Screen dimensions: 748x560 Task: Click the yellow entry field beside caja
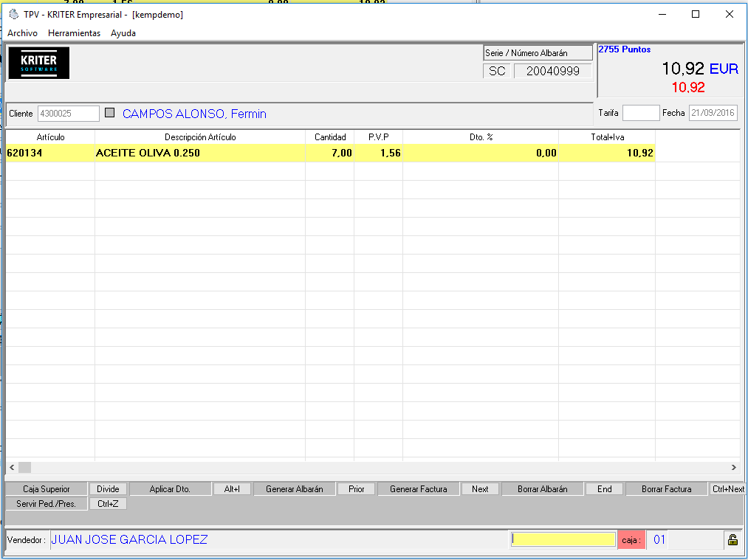[563, 539]
